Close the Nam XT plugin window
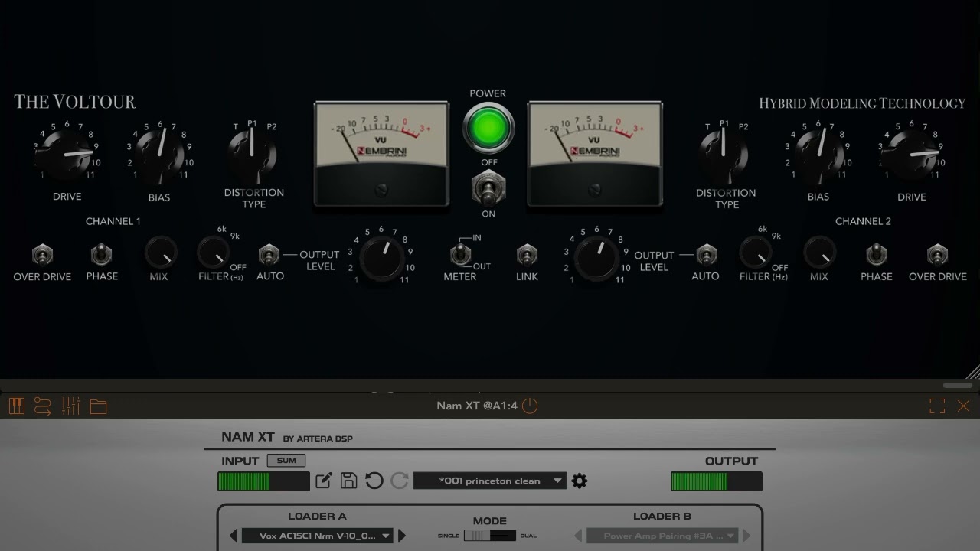The height and width of the screenshot is (551, 980). [964, 406]
